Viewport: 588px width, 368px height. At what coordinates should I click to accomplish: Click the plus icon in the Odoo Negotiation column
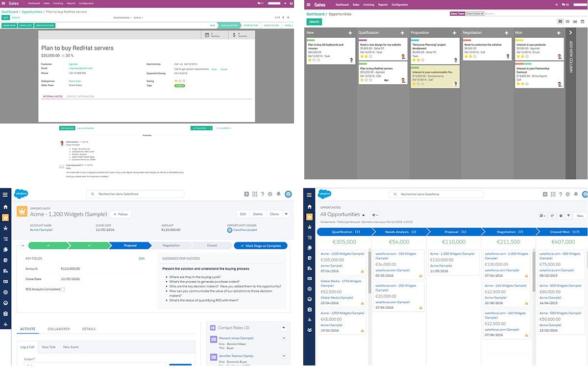[x=506, y=33]
